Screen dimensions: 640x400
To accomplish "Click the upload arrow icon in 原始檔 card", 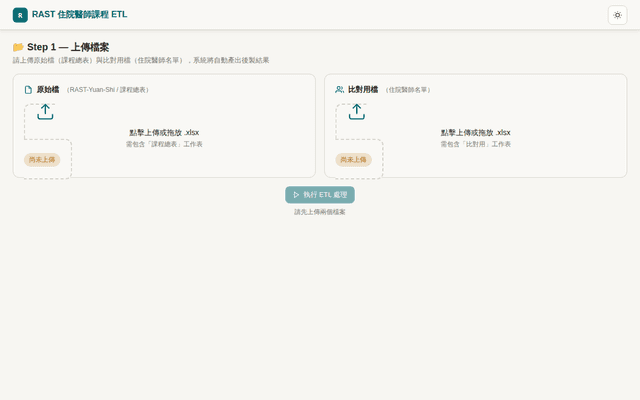I will click(45, 112).
